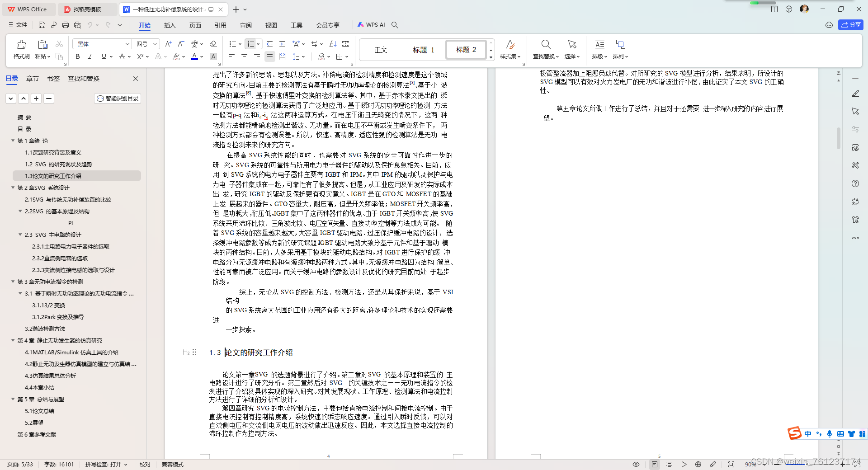
Task: Click the font color blue swatch A
Action: click(x=194, y=56)
